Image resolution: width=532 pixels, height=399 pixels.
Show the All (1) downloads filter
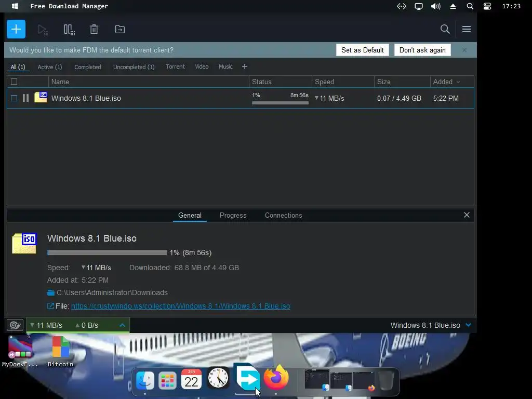tap(18, 67)
